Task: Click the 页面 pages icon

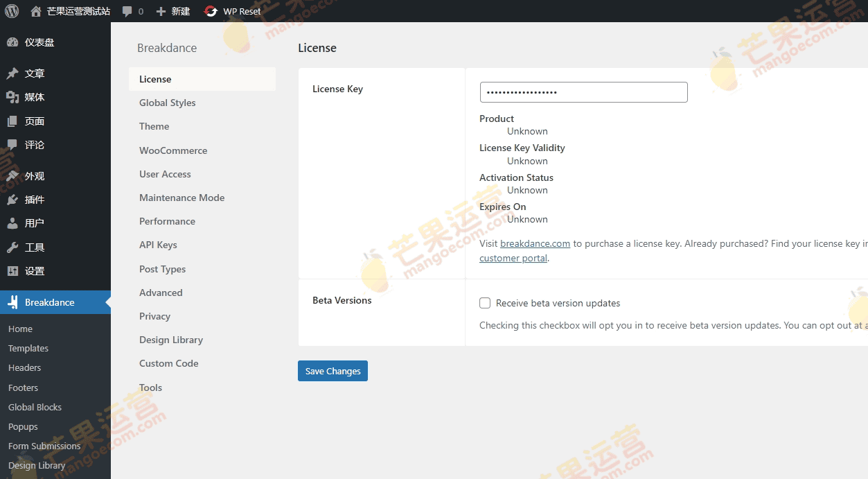Action: (12, 121)
